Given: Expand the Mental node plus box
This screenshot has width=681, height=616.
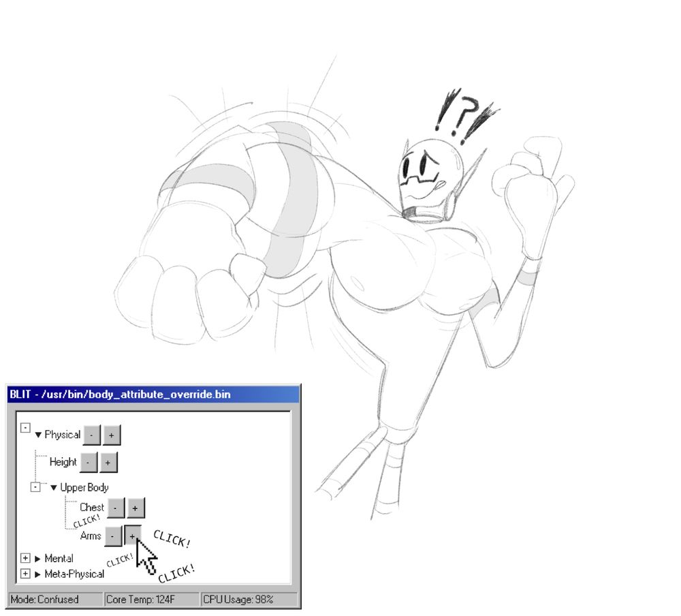Looking at the screenshot, I should coord(25,558).
